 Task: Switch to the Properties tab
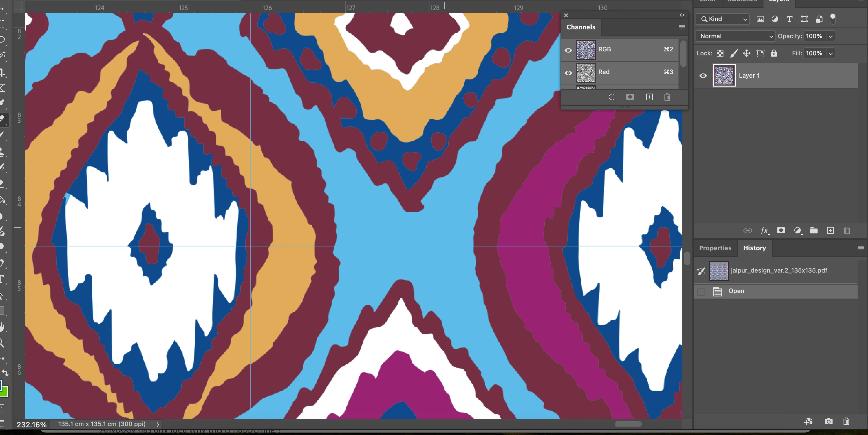click(x=715, y=248)
